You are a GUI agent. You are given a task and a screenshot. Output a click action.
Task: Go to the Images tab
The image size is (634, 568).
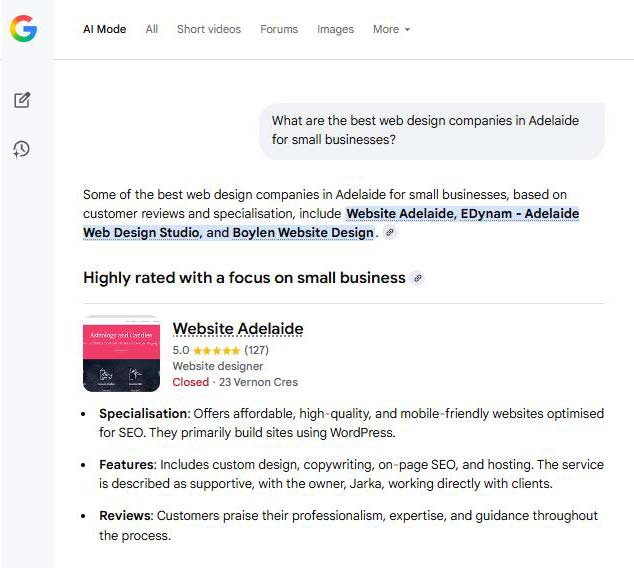pos(335,29)
